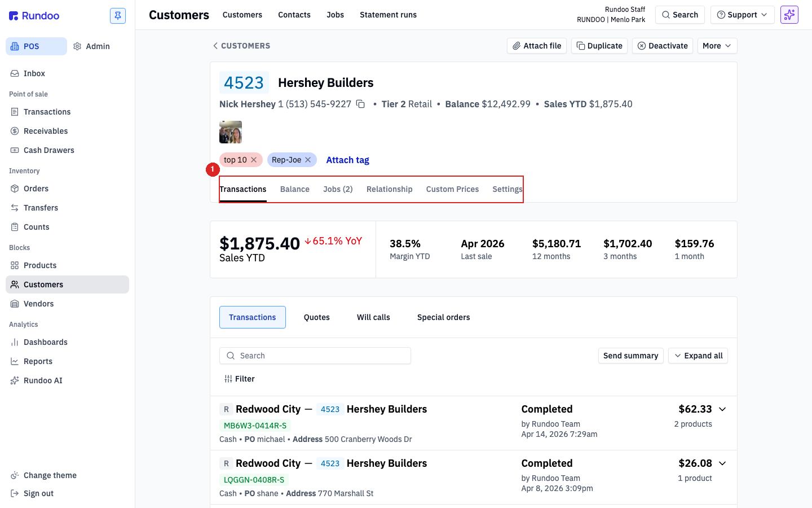The height and width of the screenshot is (508, 812).
Task: Open the top Search button
Action: 679,15
